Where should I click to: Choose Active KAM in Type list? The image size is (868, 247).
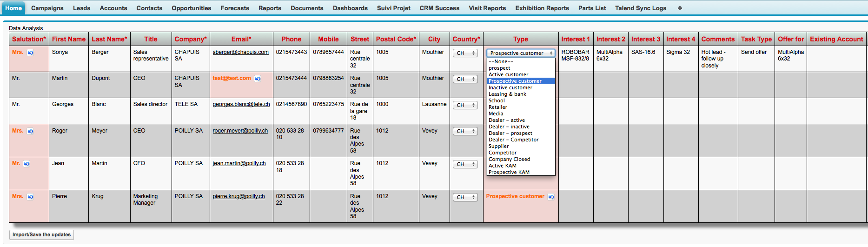click(521, 166)
